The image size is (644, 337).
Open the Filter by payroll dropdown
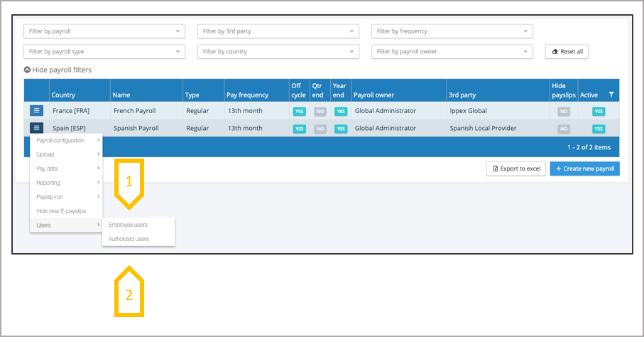[104, 31]
